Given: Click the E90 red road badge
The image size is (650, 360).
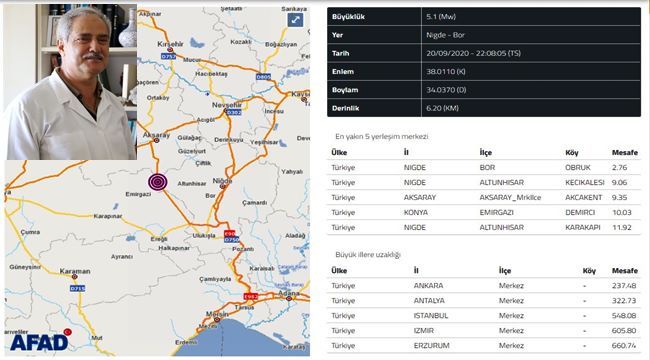Looking at the screenshot, I should tap(229, 233).
